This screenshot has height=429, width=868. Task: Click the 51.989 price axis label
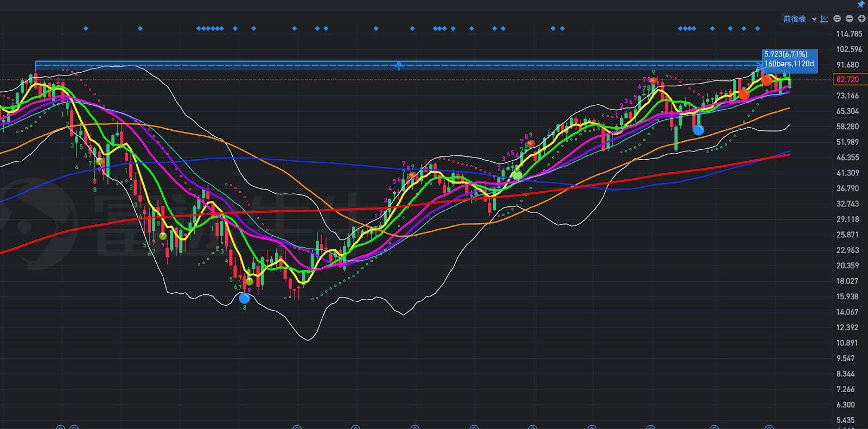point(847,142)
